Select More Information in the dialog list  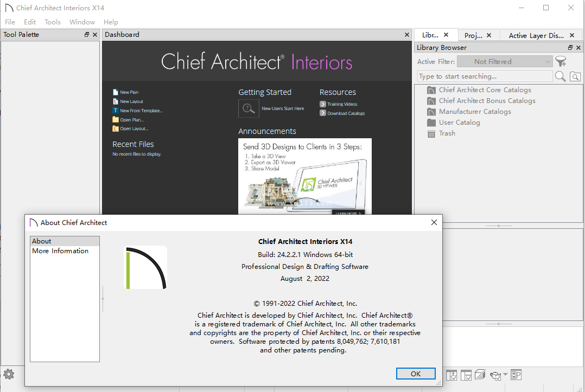tap(65, 251)
